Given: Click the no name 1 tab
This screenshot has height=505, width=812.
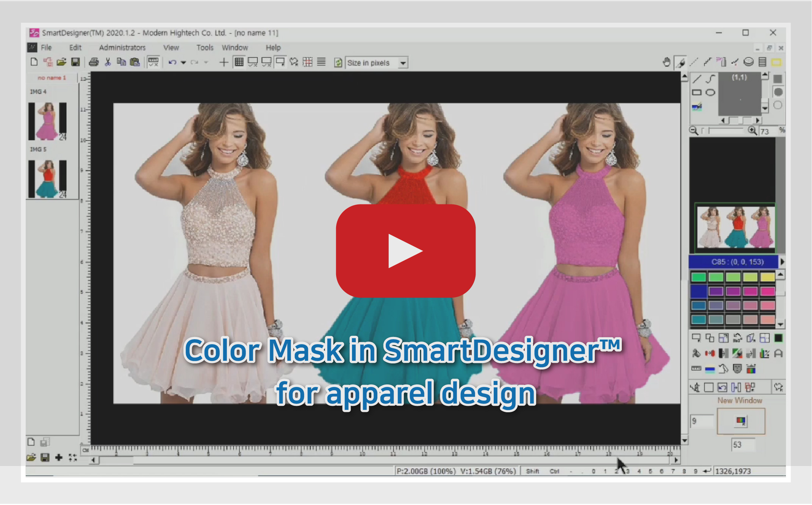Looking at the screenshot, I should [52, 78].
